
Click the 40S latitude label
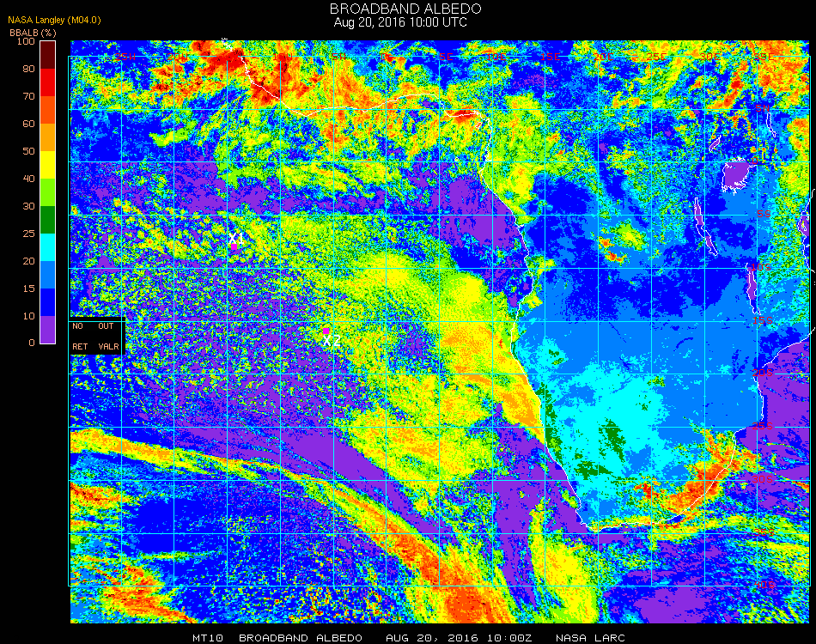tap(765, 586)
